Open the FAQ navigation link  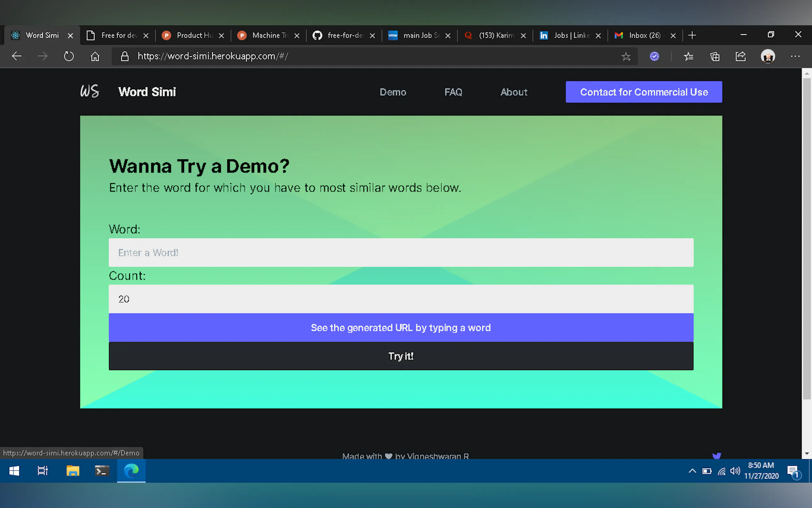click(453, 92)
